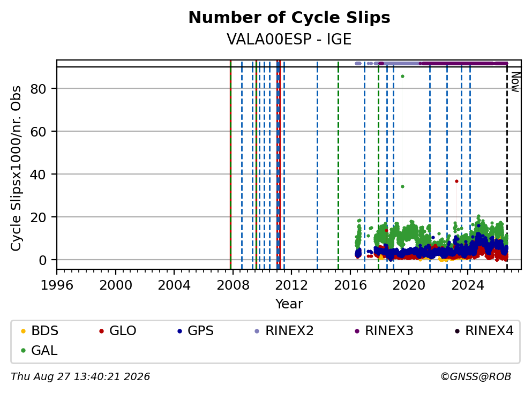Select the RINEX3 legend label
532x393 pixels.
[389, 331]
